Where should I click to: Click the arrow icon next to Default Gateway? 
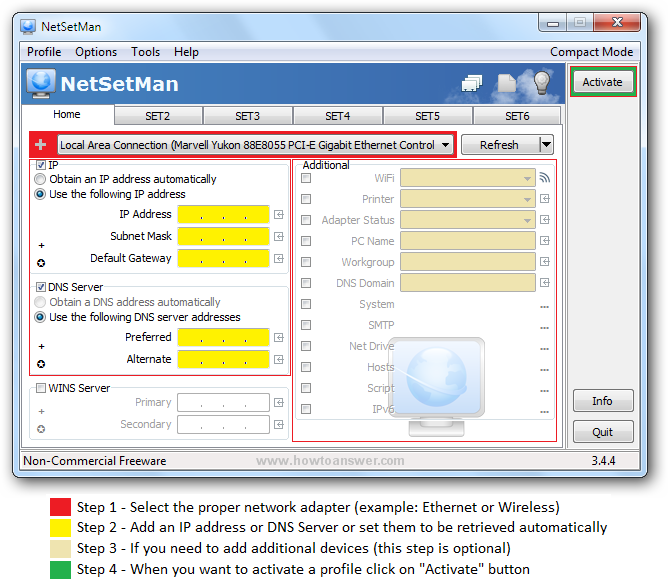(279, 259)
